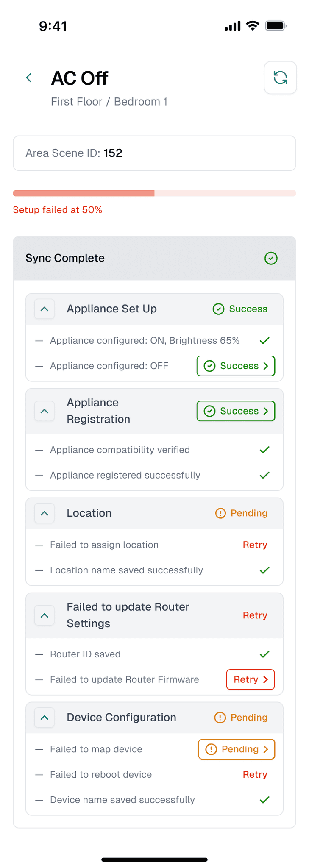
Task: Click the battery status bar icon
Action: coord(276,26)
